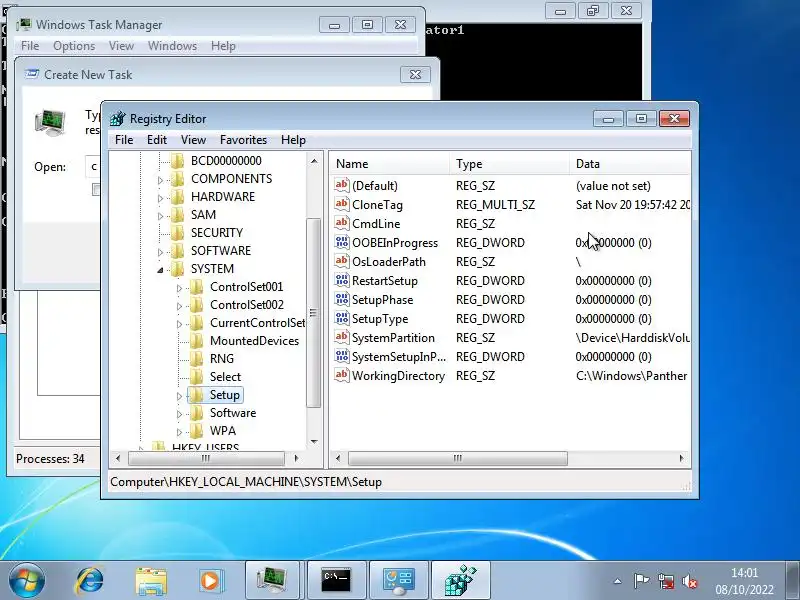
Task: Show hidden tray icons arrow
Action: (x=617, y=581)
